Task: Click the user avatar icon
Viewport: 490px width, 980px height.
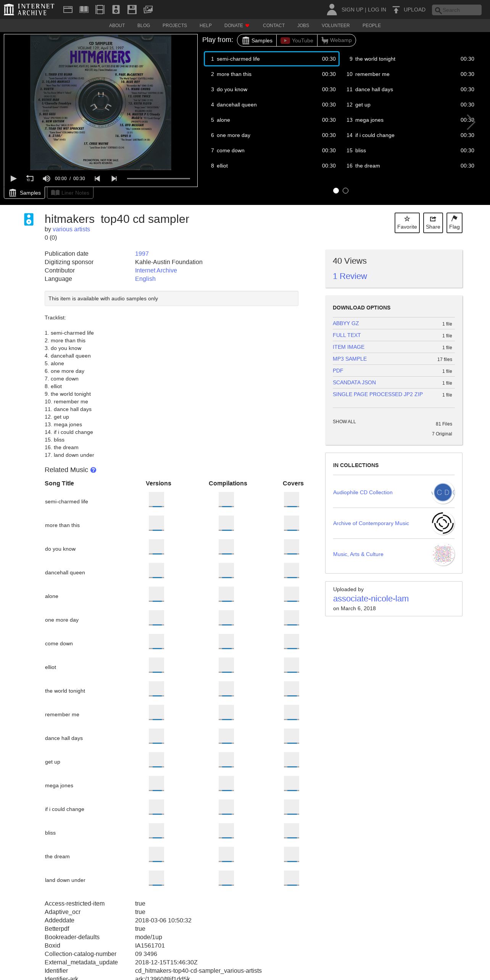Action: pos(332,10)
